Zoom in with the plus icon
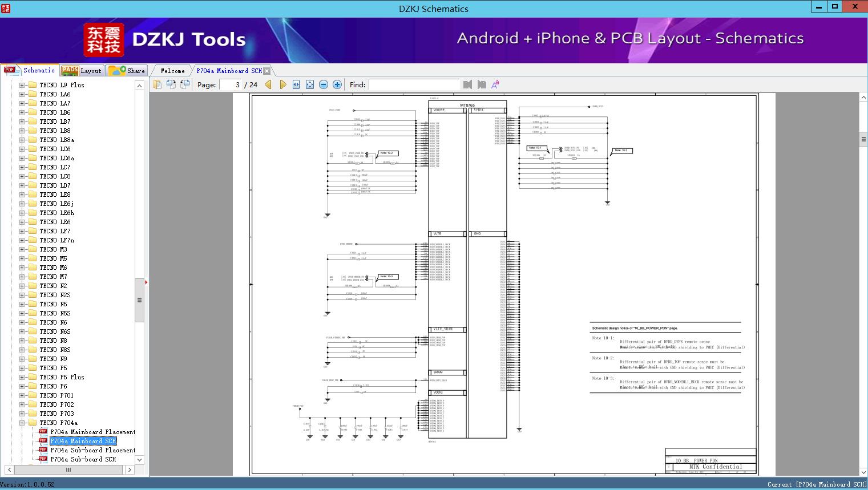This screenshot has width=868, height=490. coord(337,84)
